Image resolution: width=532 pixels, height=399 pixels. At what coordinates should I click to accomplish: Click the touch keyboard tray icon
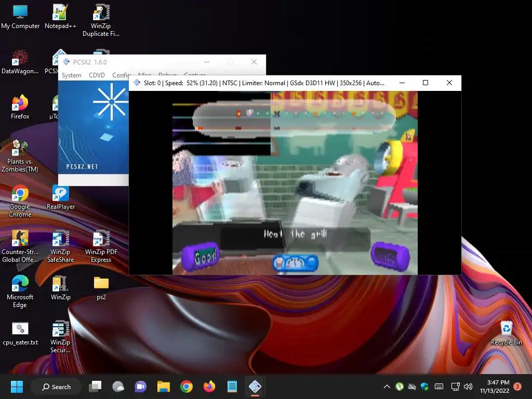pyautogui.click(x=438, y=387)
